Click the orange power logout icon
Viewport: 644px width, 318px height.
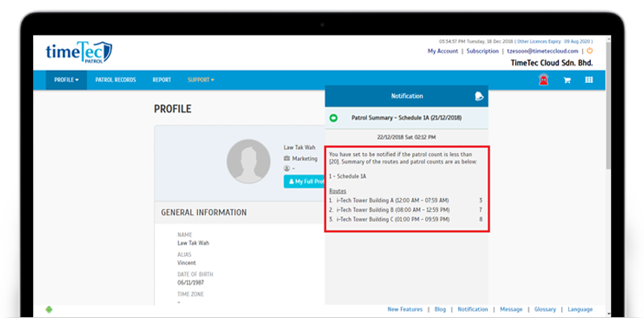tap(589, 51)
